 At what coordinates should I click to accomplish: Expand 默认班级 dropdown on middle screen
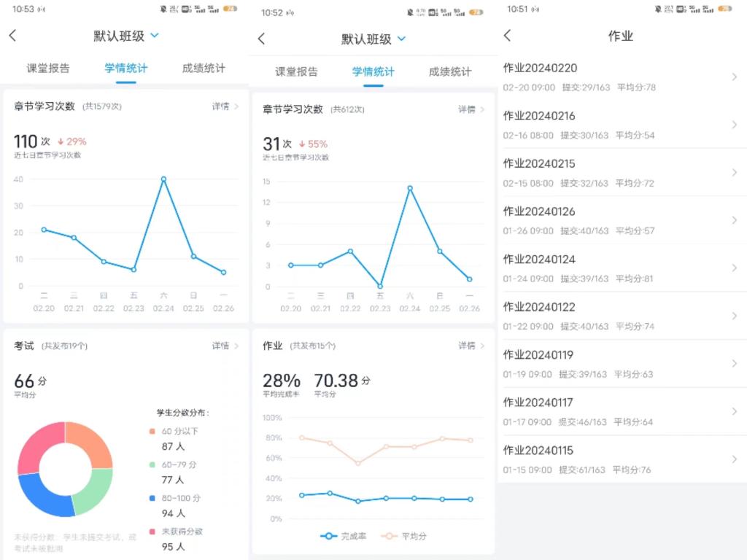point(401,39)
